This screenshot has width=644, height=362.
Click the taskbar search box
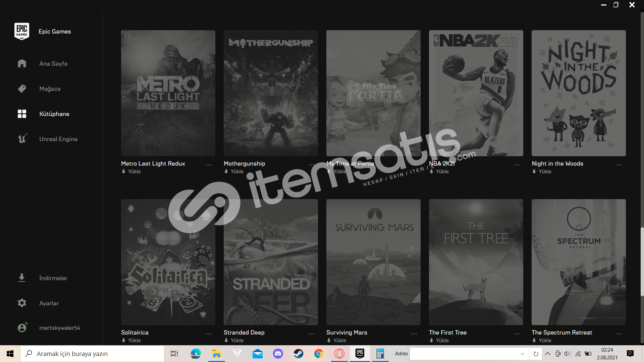coord(92,354)
